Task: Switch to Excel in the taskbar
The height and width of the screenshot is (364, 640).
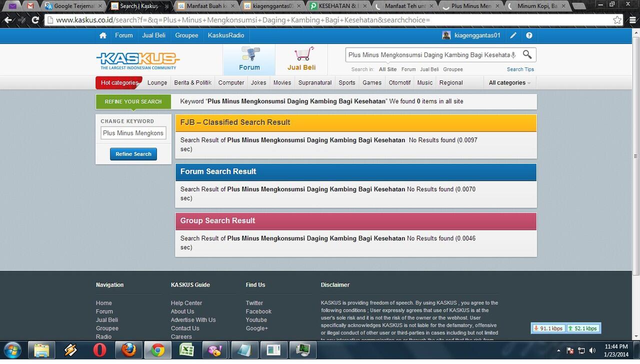Action: 186,351
